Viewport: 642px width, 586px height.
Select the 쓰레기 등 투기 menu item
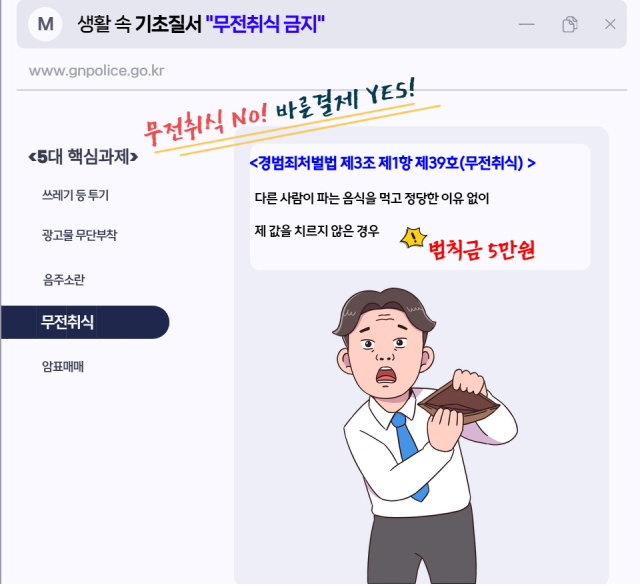75,195
